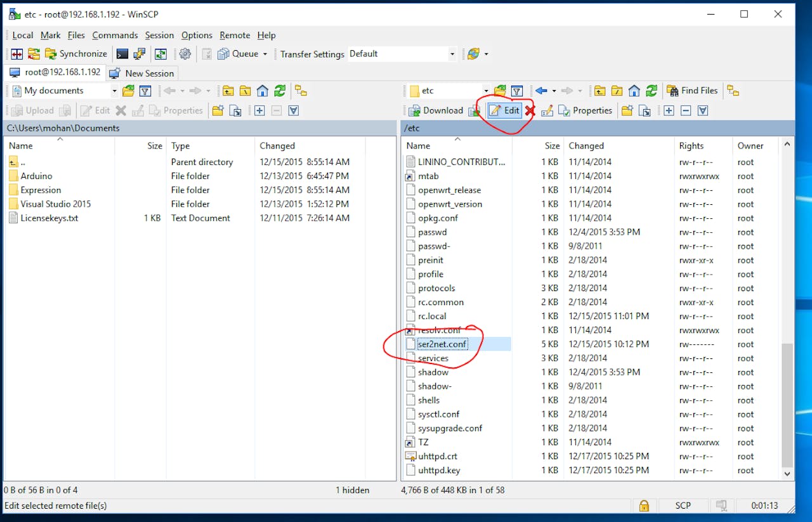Click the remote panel Refresh icon
Viewport: 812px width, 522px height.
[652, 91]
